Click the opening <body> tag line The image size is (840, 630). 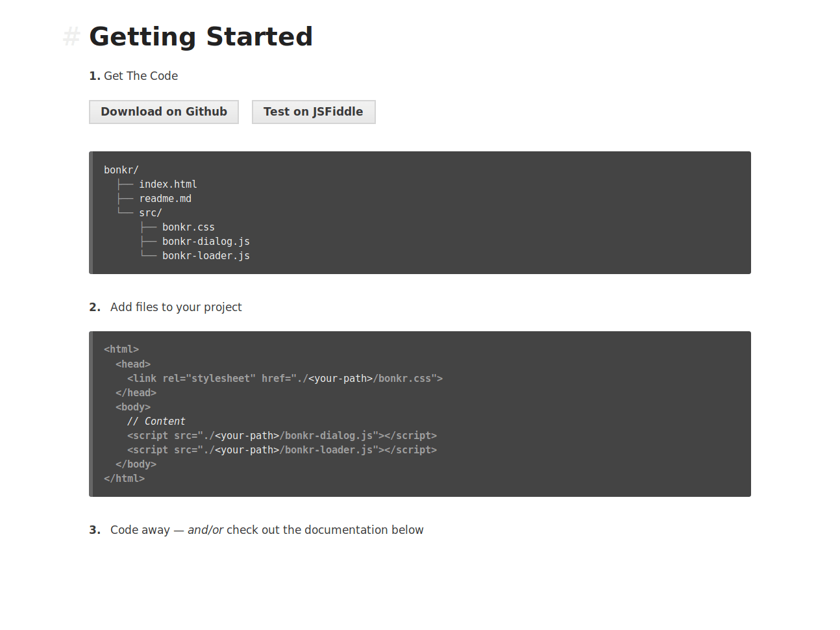pyautogui.click(x=133, y=407)
